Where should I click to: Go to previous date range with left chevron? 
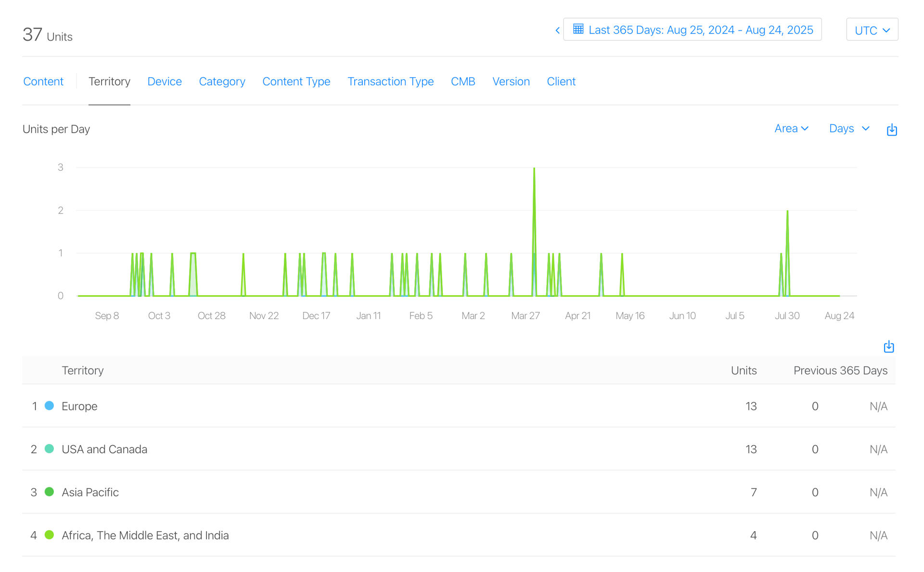[x=557, y=30]
